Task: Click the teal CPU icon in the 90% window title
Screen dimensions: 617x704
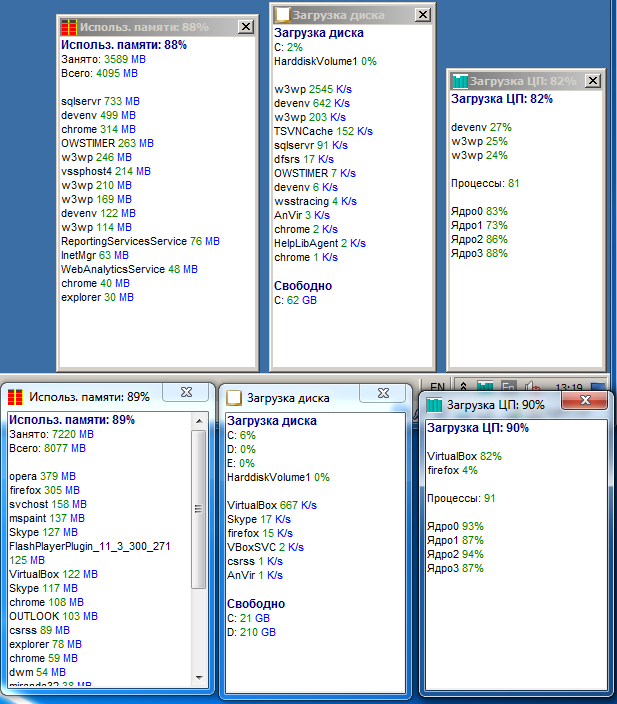Action: click(x=434, y=404)
